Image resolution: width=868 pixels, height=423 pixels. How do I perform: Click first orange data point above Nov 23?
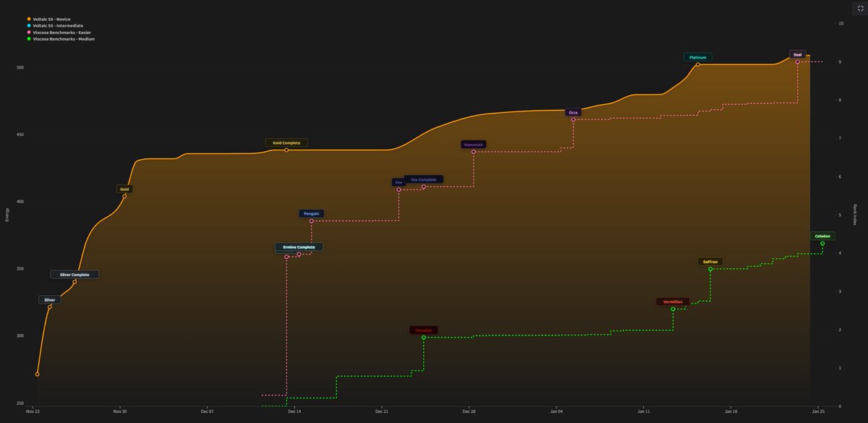[37, 375]
